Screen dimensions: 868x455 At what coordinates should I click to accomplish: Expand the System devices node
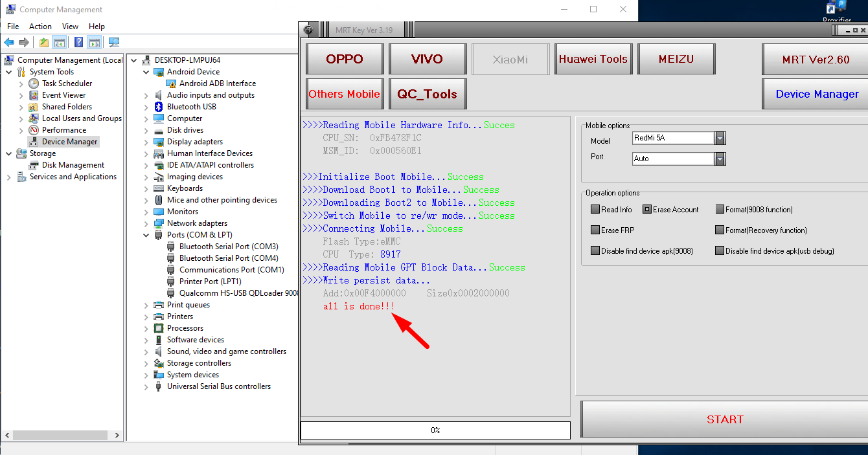click(x=146, y=375)
